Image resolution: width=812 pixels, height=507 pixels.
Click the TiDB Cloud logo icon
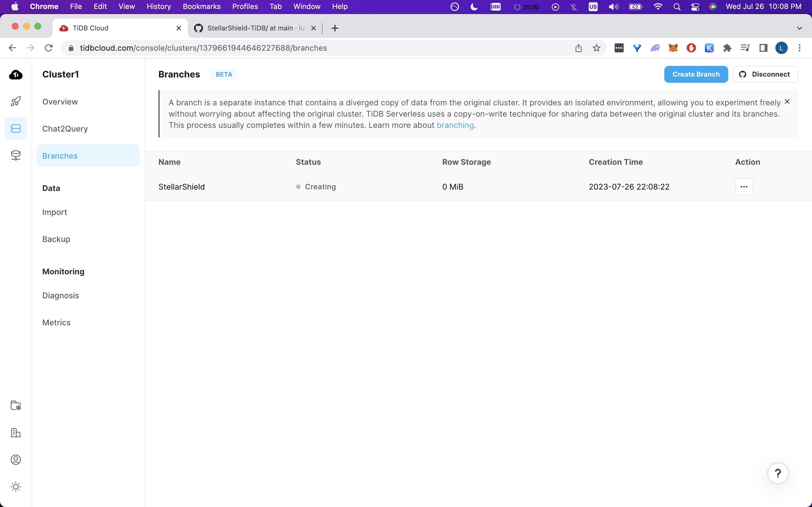(x=16, y=74)
